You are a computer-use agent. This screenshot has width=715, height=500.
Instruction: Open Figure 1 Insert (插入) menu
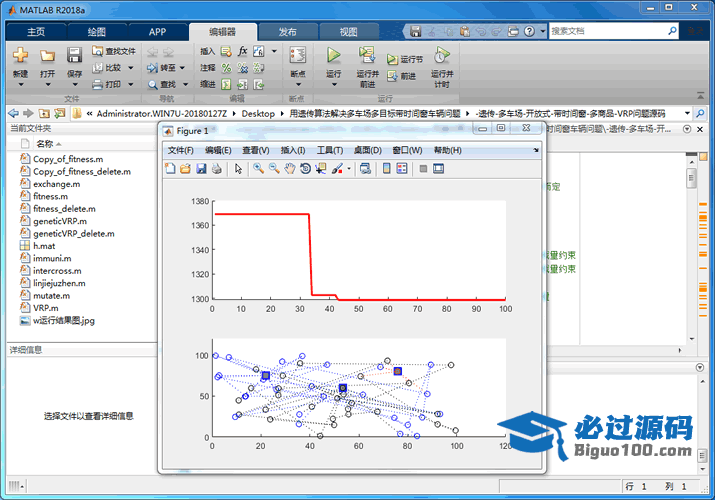click(293, 150)
